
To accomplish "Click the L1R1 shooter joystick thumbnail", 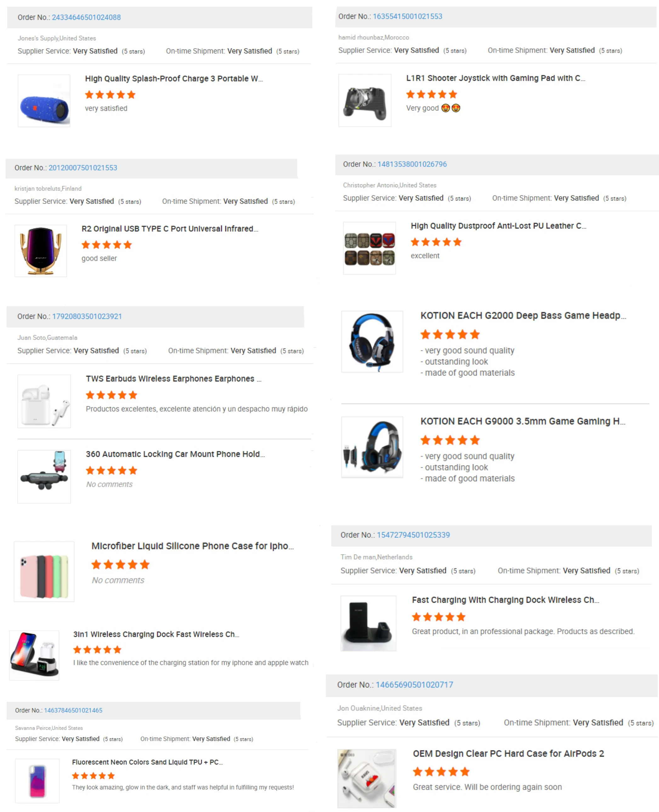I will point(365,100).
